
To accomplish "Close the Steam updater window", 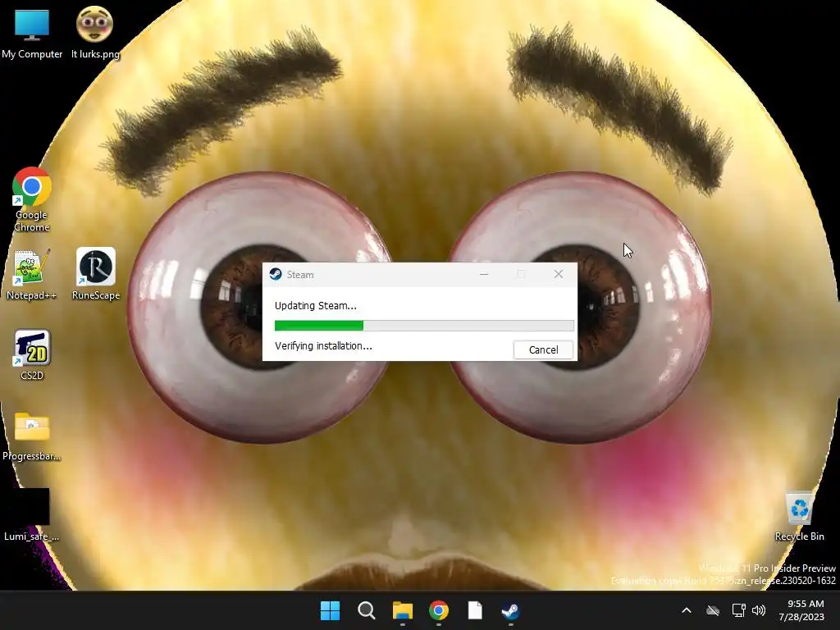I will pyautogui.click(x=558, y=274).
